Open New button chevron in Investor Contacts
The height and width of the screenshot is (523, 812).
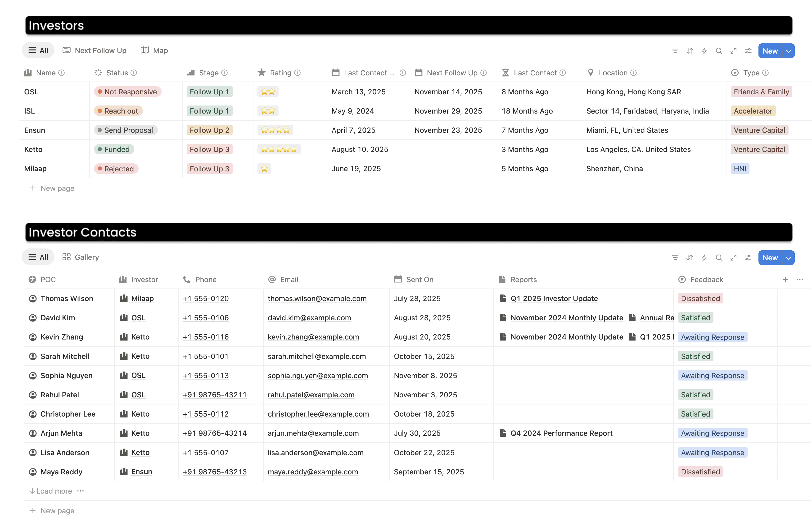[x=788, y=258]
